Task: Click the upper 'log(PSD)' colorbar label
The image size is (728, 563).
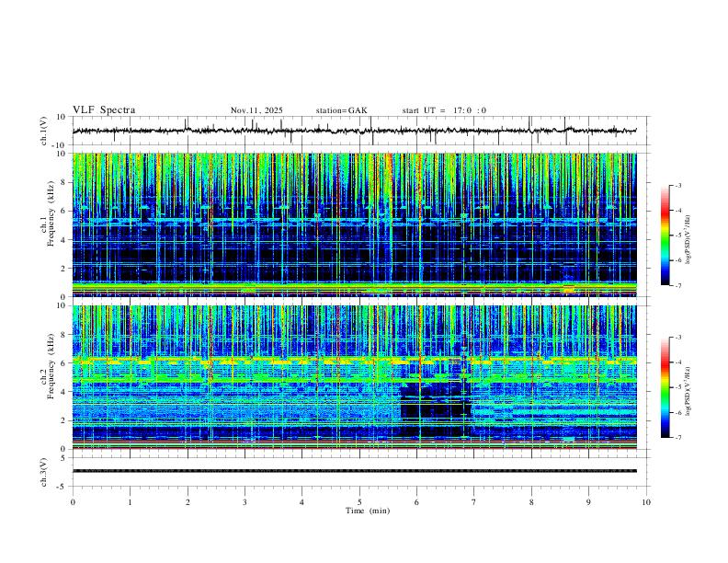Action: pyautogui.click(x=688, y=239)
